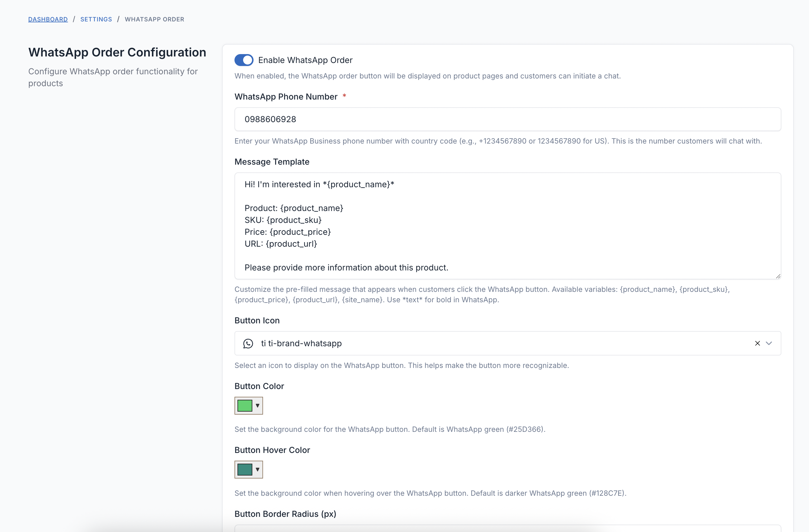Click the WhatsApp Order breadcrumb item
Screen dimensions: 809x532
(x=154, y=19)
